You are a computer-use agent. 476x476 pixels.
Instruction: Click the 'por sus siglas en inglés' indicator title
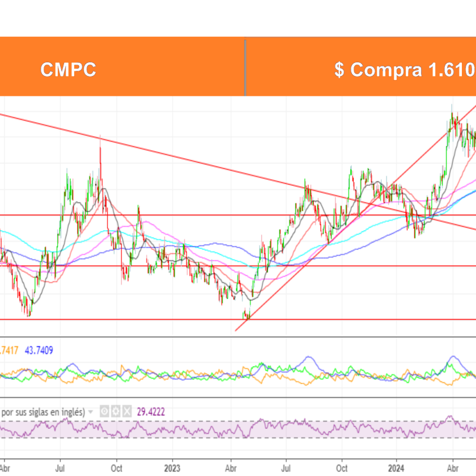pos(42,412)
